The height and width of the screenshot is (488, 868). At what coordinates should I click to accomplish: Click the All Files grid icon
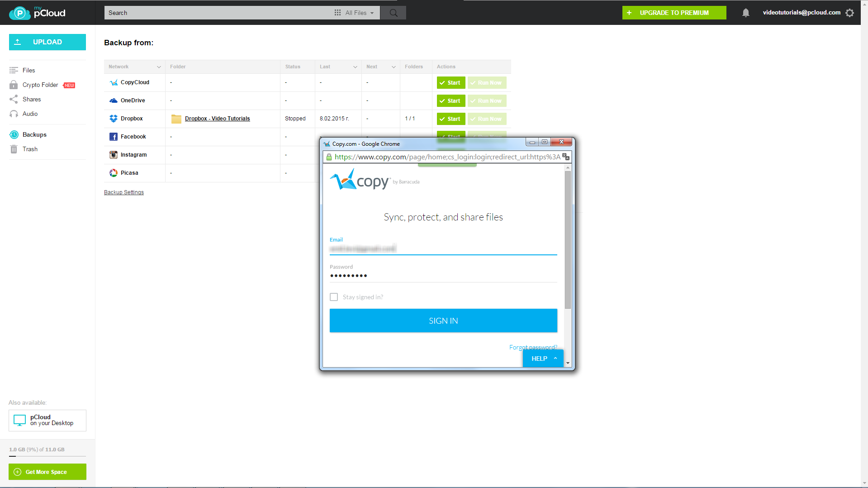[x=337, y=13]
